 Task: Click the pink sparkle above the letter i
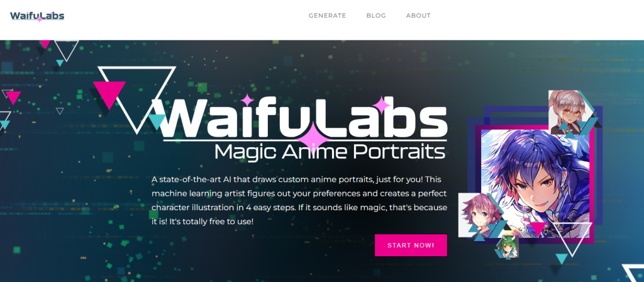[x=247, y=100]
